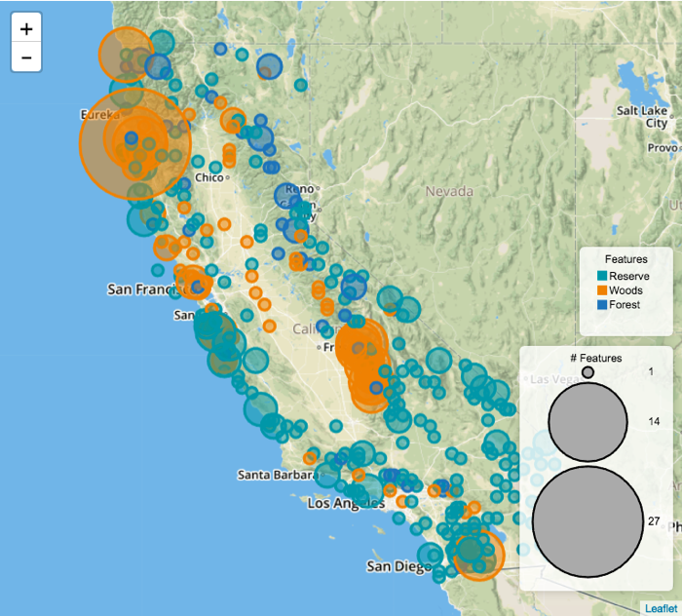Select the largest gray legend circle for 27 features

[x=587, y=521]
